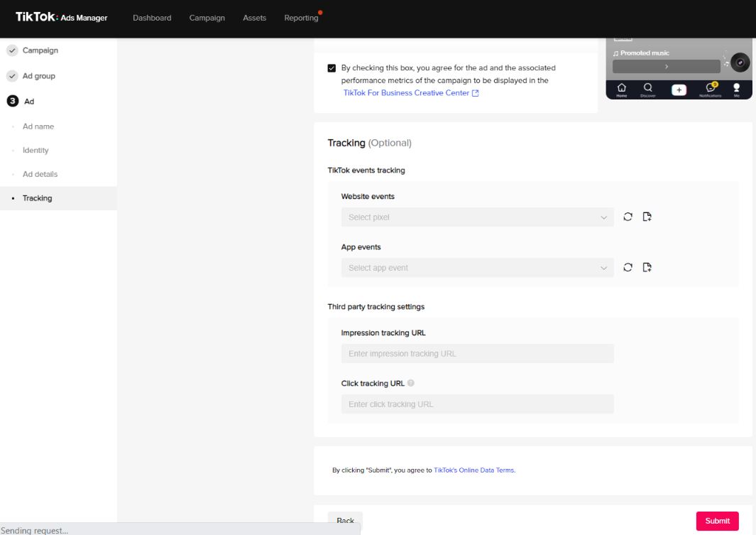Click the TikTok Ads Manager logo
This screenshot has height=535, width=756.
(x=62, y=18)
